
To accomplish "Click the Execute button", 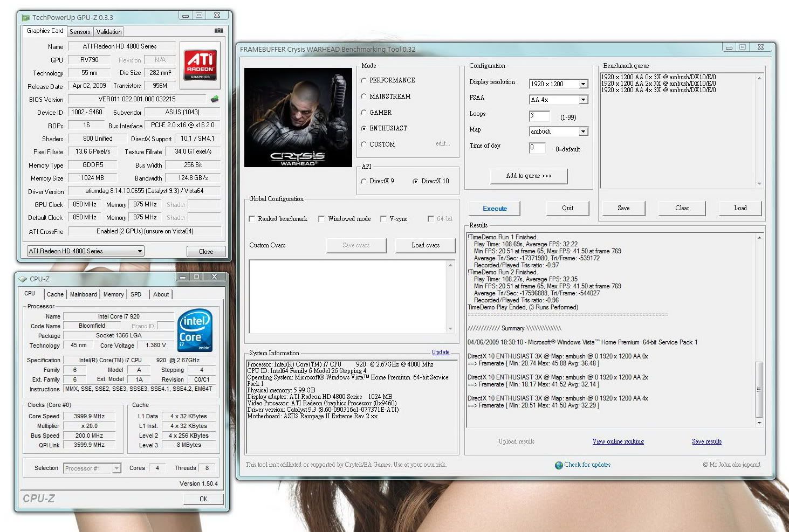I will [x=495, y=209].
